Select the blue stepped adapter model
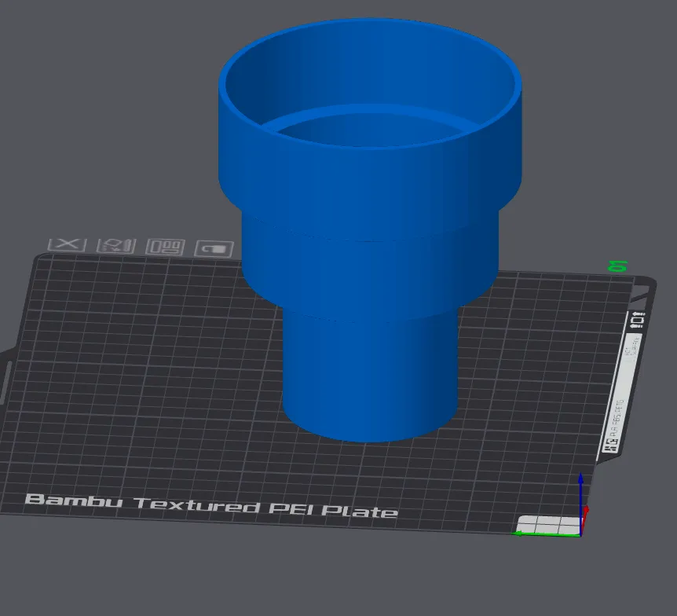The width and height of the screenshot is (677, 616). pos(370,229)
